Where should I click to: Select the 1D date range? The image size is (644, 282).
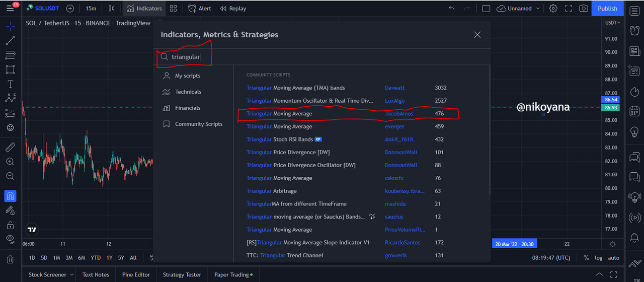(x=32, y=258)
